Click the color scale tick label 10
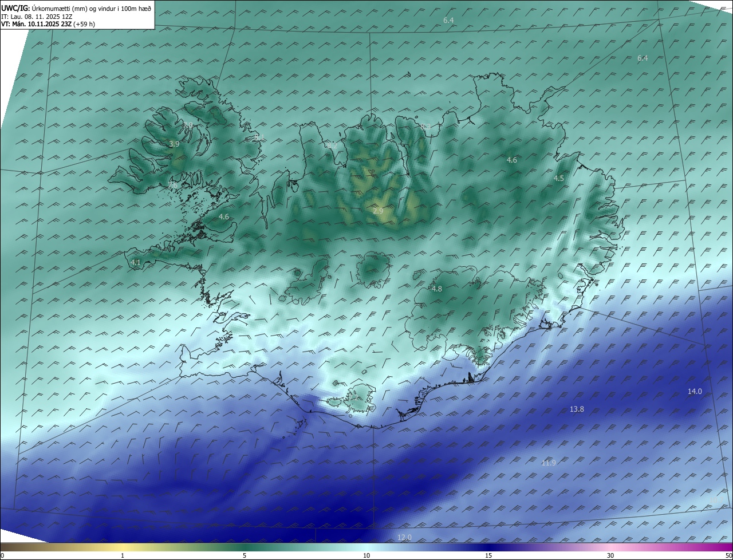The width and height of the screenshot is (733, 560). pos(366,555)
